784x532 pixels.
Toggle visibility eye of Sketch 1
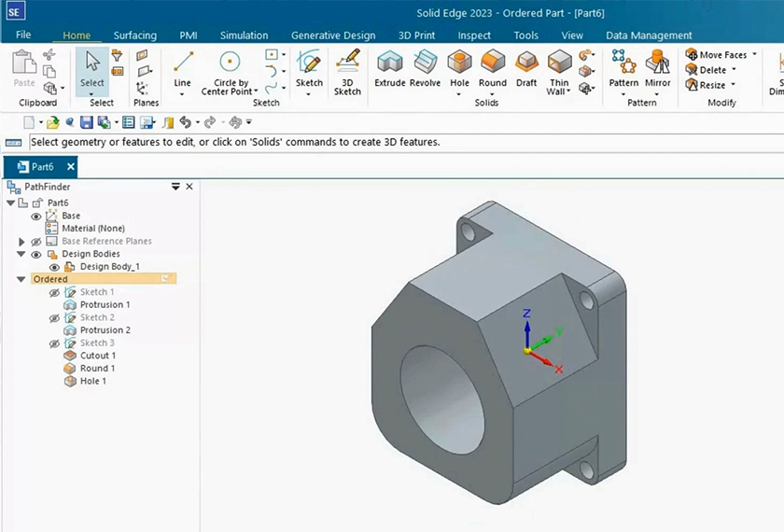click(x=54, y=292)
